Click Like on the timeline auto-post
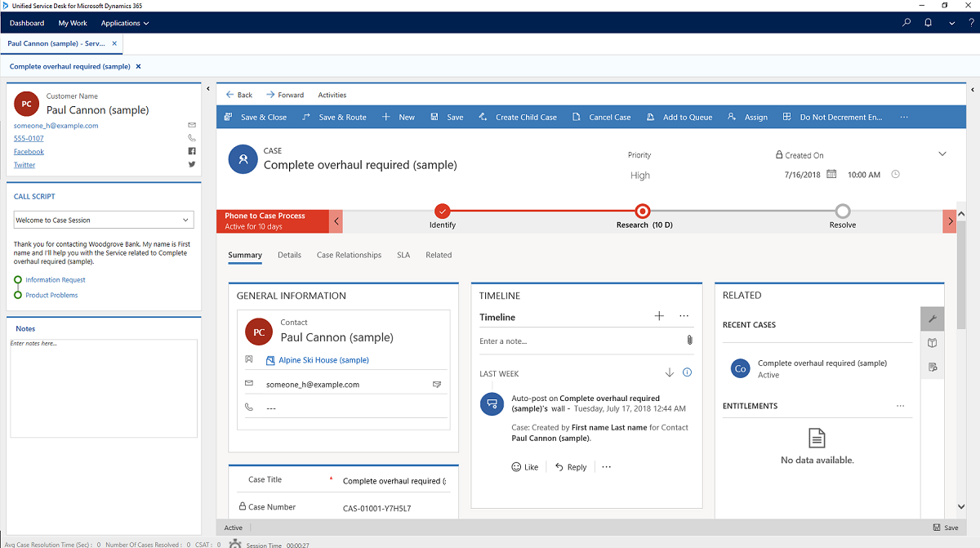 [524, 466]
